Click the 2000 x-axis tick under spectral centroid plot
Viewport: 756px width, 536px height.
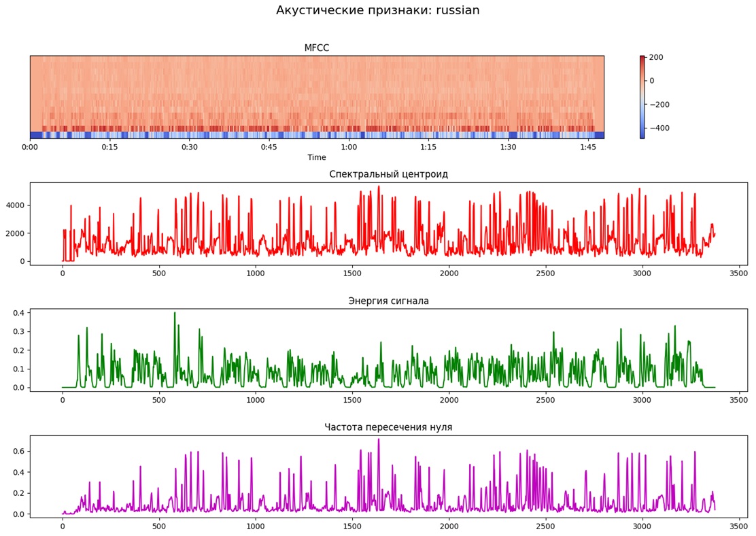click(449, 273)
